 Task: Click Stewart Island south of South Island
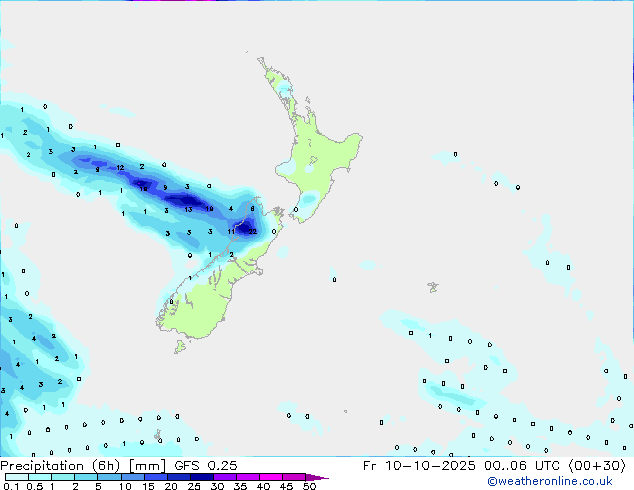coord(180,346)
